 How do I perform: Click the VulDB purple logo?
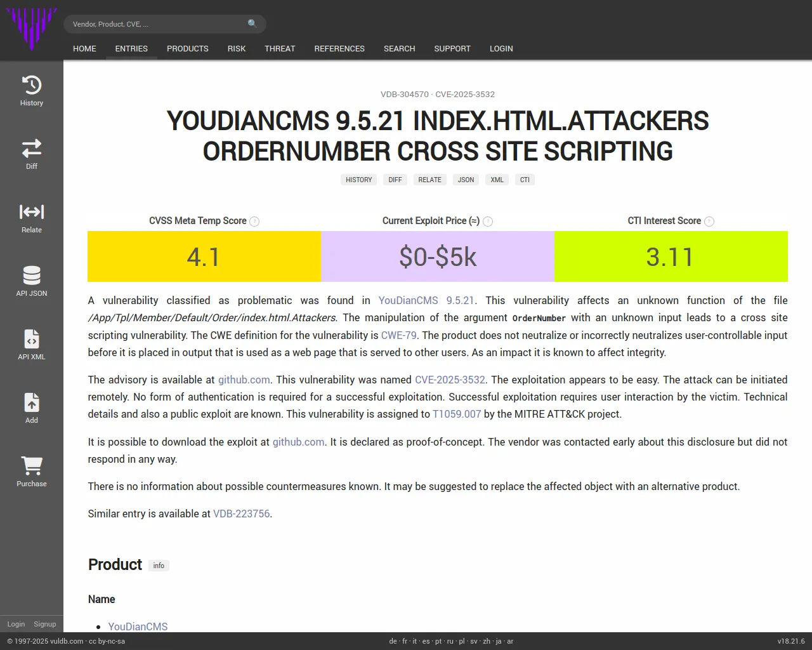click(32, 29)
